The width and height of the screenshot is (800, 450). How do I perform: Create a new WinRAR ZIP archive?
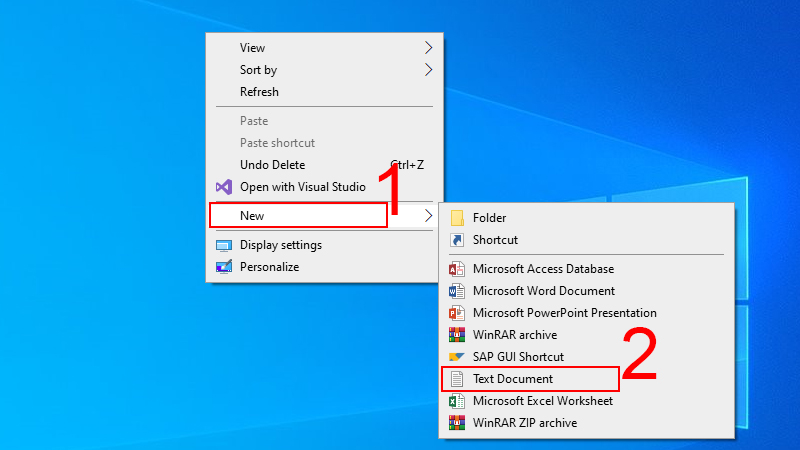(587, 423)
